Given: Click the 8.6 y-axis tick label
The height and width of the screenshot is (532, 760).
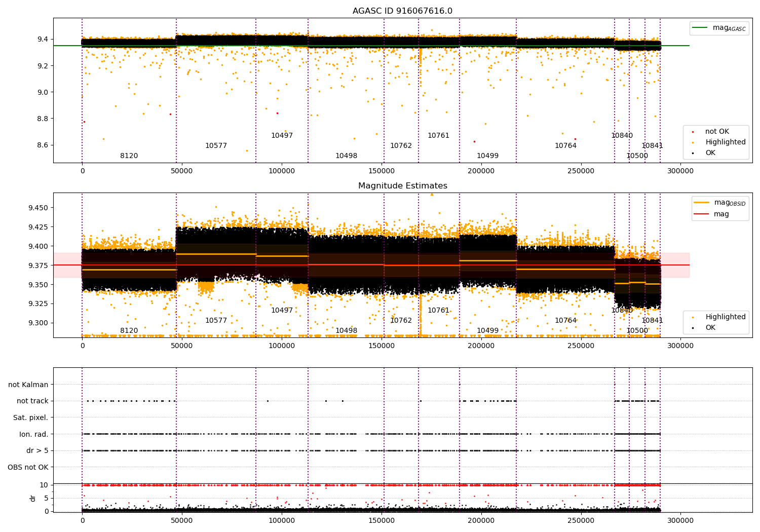Looking at the screenshot, I should tap(43, 145).
